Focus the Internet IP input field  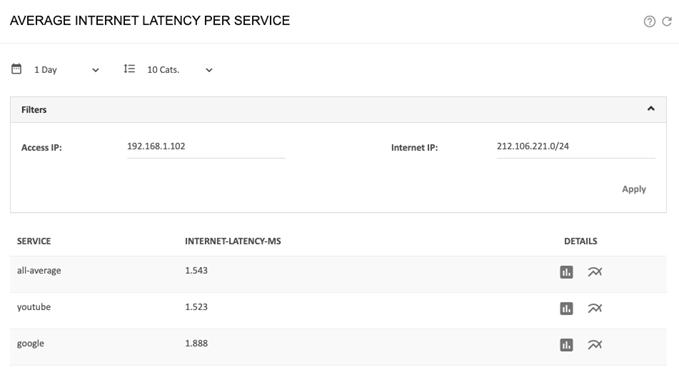576,147
